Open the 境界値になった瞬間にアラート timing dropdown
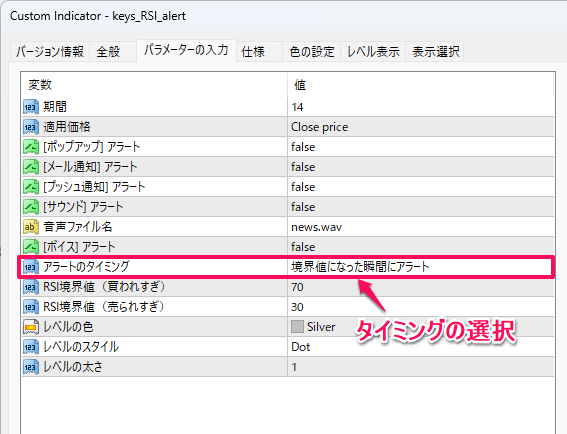567x434 pixels. pos(421,267)
